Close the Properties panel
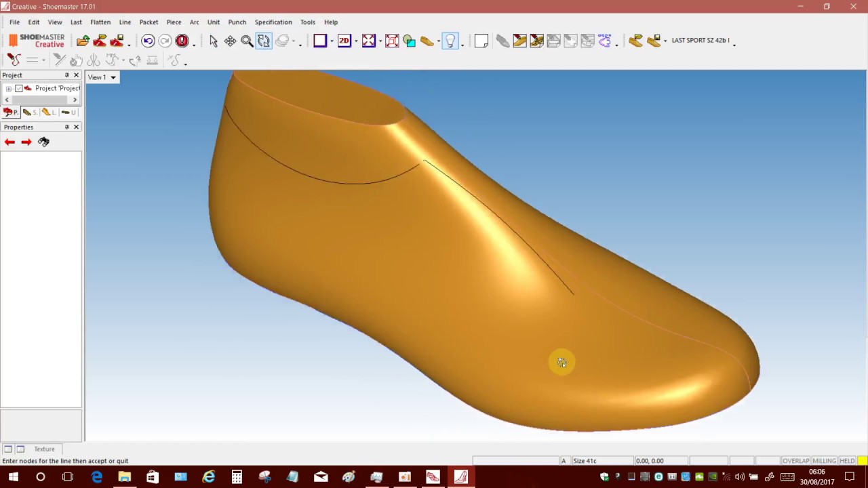This screenshot has width=868, height=488. (76, 127)
